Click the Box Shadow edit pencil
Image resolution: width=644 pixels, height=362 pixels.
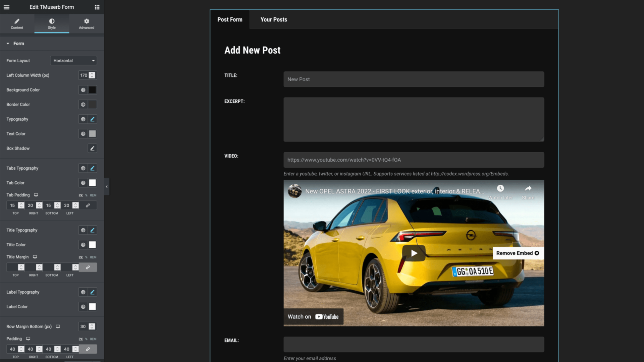tap(92, 148)
